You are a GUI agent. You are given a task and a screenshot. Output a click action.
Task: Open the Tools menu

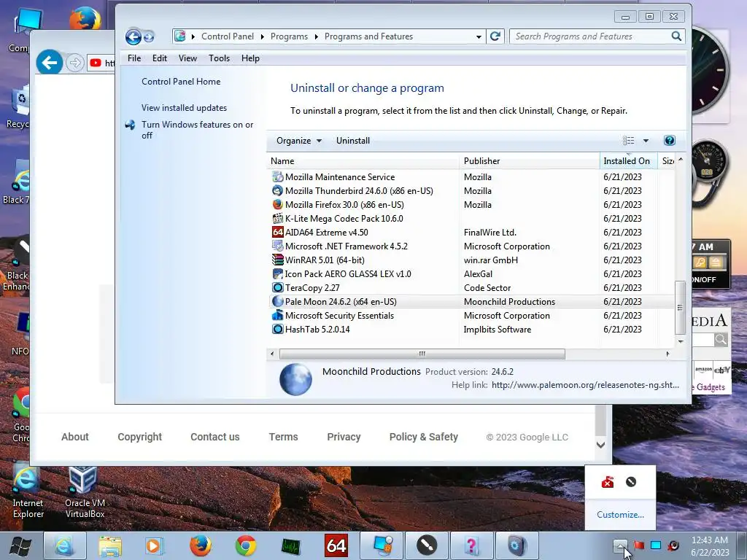tap(219, 58)
